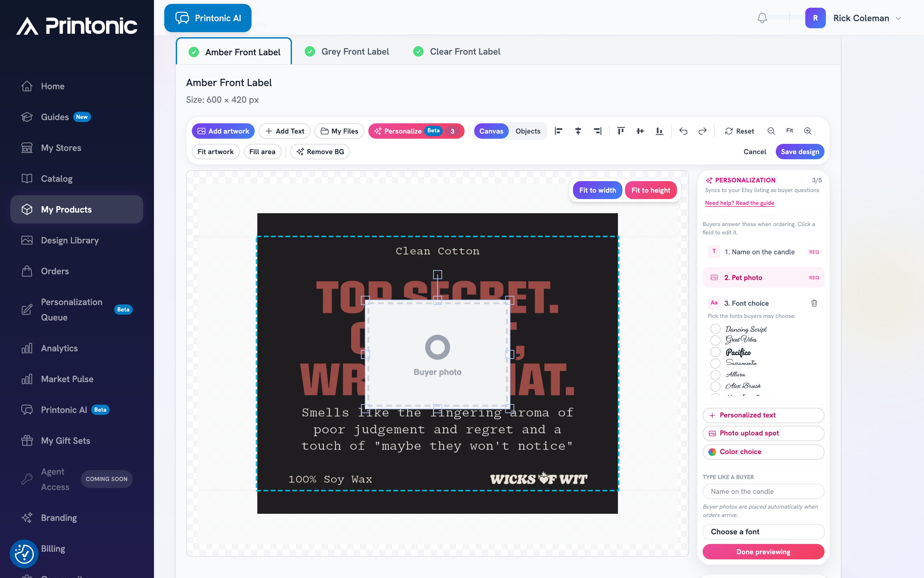924x578 pixels.
Task: Select Pacifico font option
Action: pos(715,352)
